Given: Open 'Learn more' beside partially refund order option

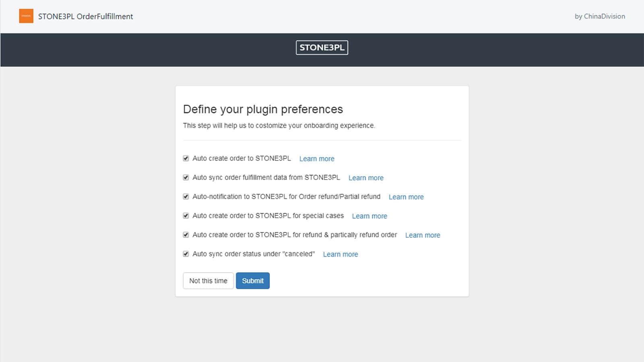Looking at the screenshot, I should [x=423, y=235].
